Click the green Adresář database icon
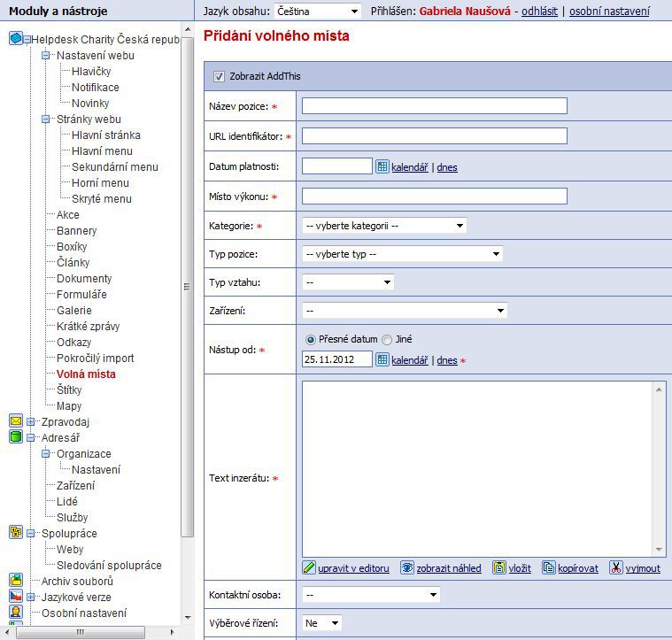This screenshot has height=640, width=672. [x=16, y=437]
